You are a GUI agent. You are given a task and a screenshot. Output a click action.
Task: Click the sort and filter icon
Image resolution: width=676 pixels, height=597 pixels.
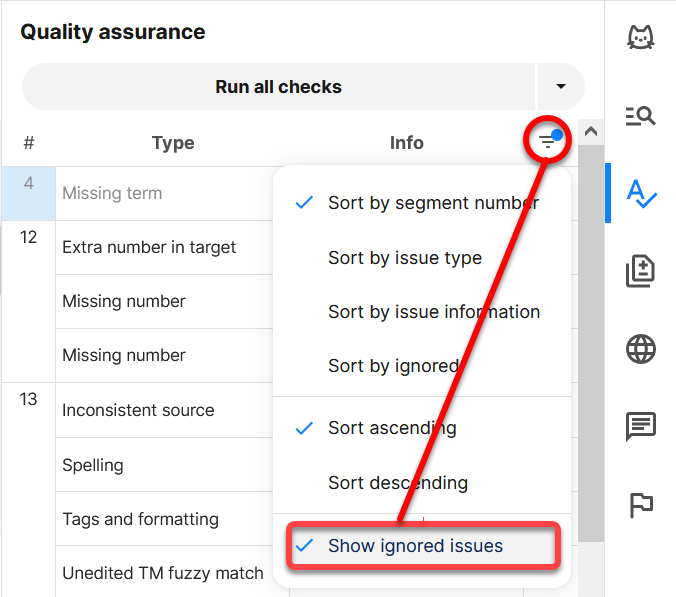548,143
